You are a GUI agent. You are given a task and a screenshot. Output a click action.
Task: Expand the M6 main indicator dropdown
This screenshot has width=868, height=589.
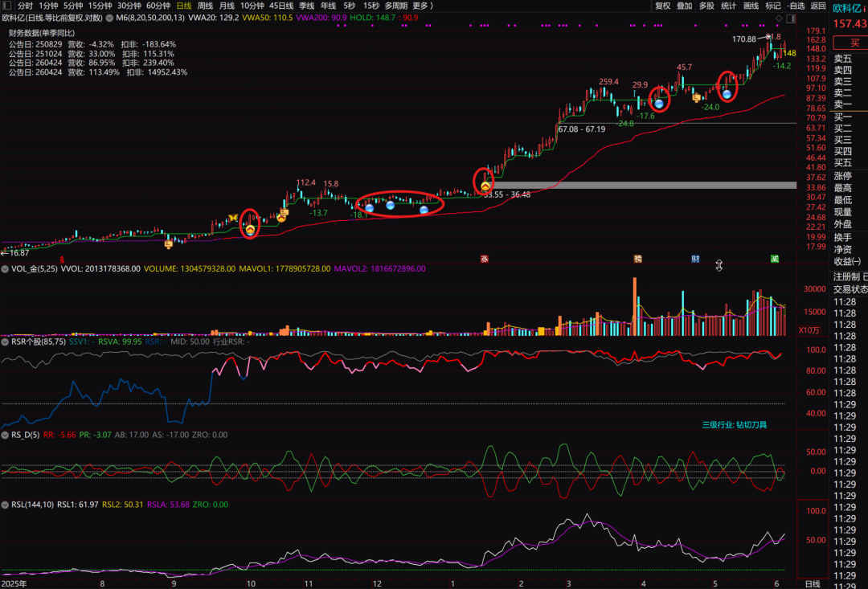[x=109, y=18]
